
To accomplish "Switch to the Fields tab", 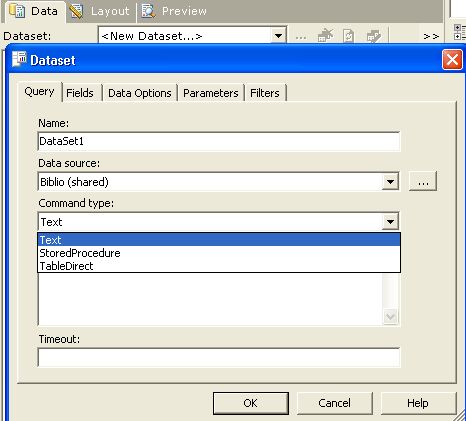I will click(x=80, y=93).
